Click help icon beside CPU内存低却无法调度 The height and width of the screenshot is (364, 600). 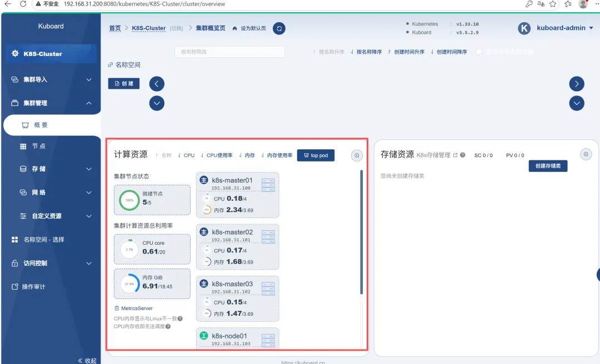(168, 326)
